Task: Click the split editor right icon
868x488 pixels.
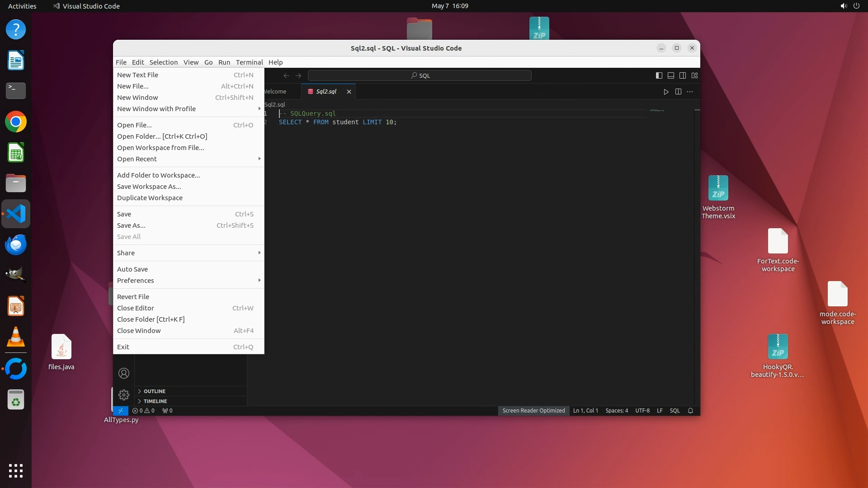Action: point(678,92)
